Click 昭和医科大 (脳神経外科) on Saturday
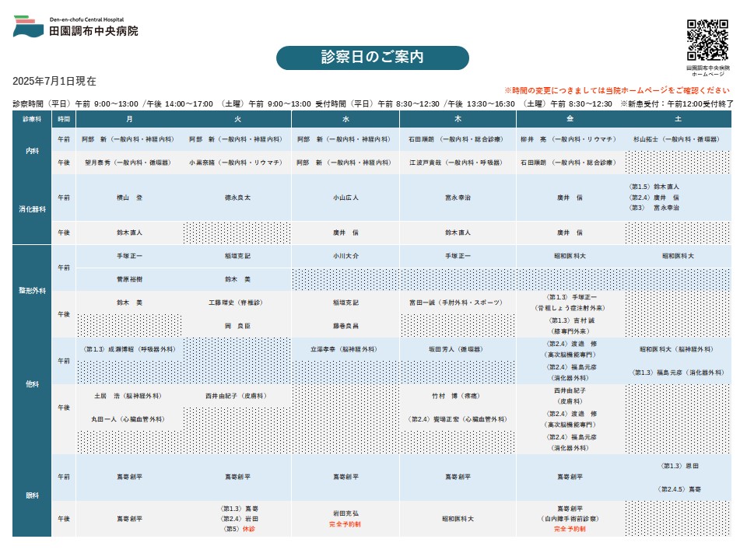 (676, 349)
